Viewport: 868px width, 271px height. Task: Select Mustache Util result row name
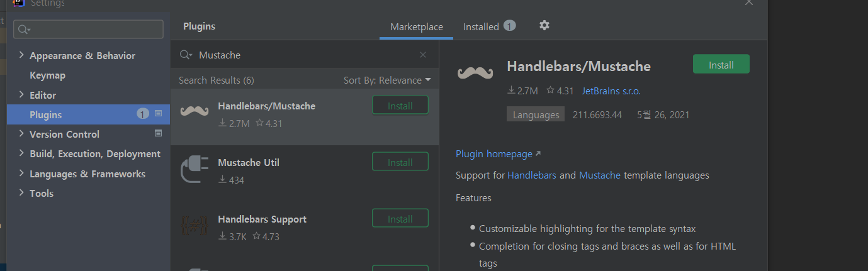[249, 163]
